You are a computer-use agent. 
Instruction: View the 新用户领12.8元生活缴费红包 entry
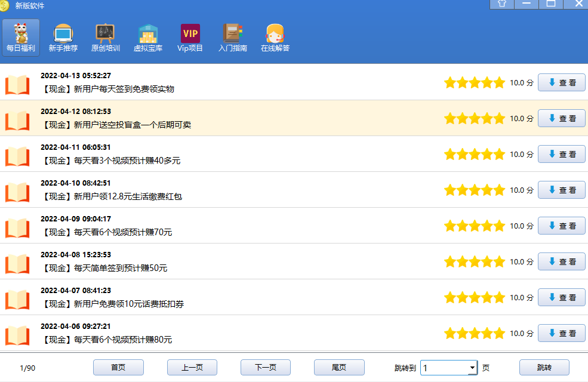point(561,190)
